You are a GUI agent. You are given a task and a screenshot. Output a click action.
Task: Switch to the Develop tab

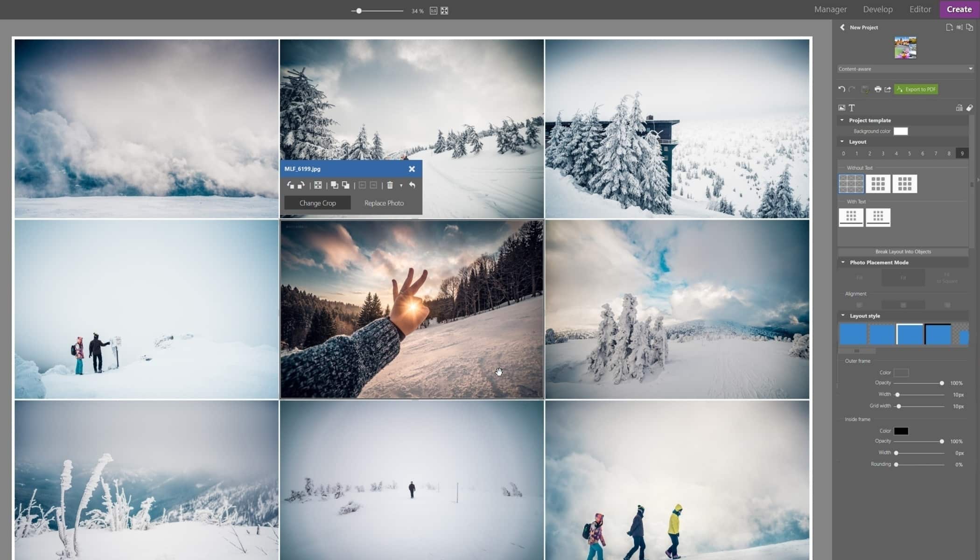(878, 9)
